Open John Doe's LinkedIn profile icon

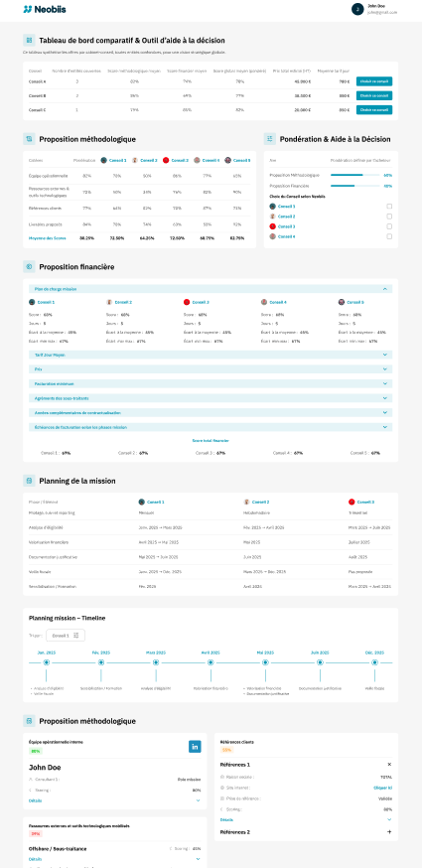click(195, 747)
